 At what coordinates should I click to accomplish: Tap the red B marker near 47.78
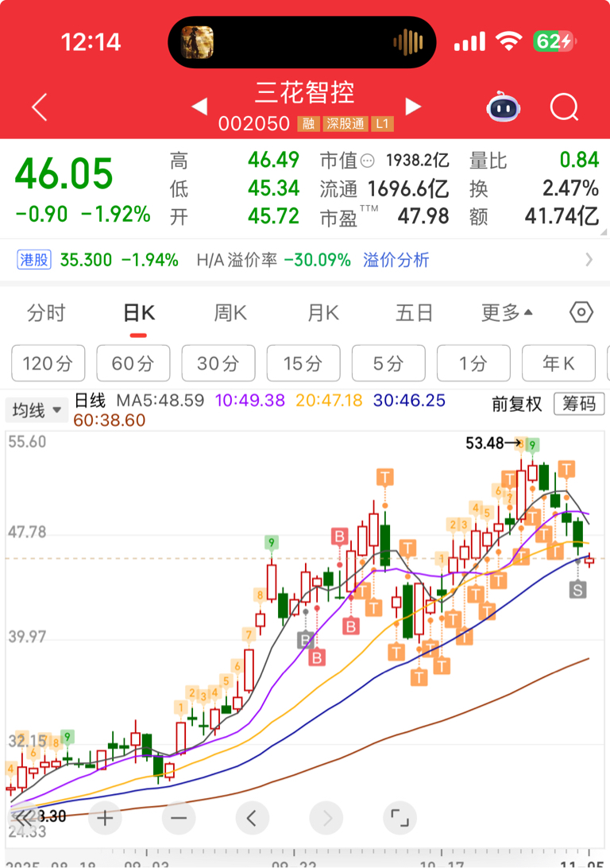[x=339, y=536]
